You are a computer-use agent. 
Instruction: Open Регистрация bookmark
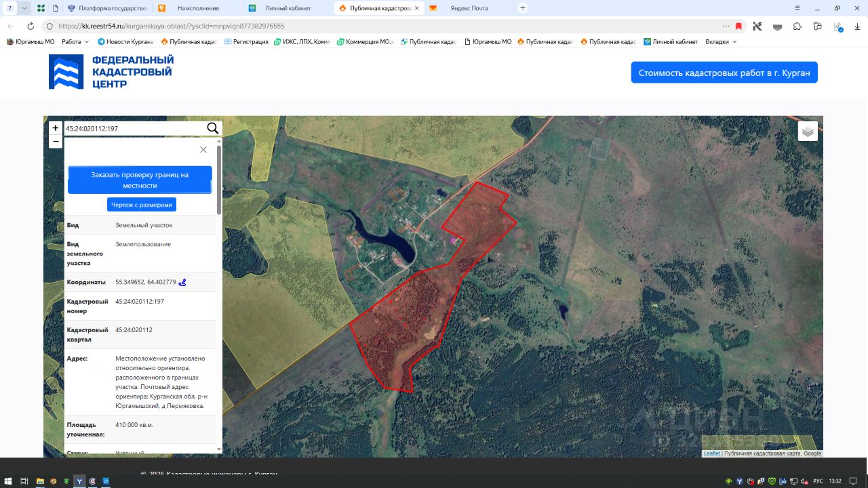(246, 41)
